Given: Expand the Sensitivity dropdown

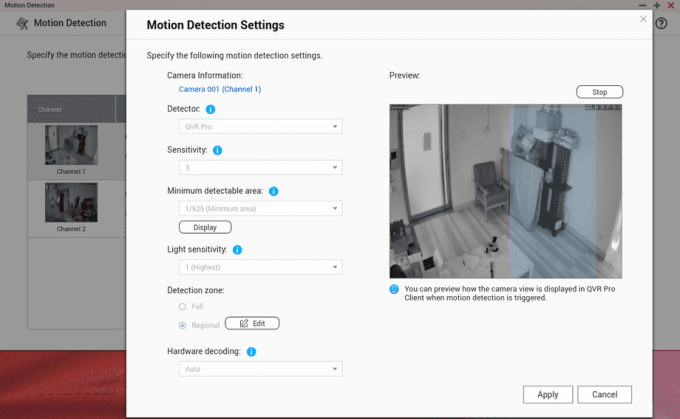Looking at the screenshot, I should coord(260,168).
